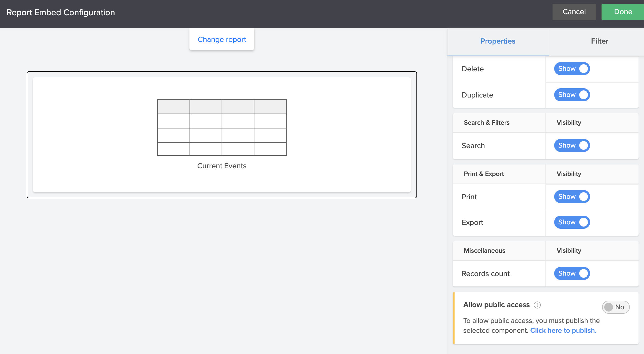Click the help icon beside Allow public access
Viewport: 644px width, 354px height.
[537, 305]
